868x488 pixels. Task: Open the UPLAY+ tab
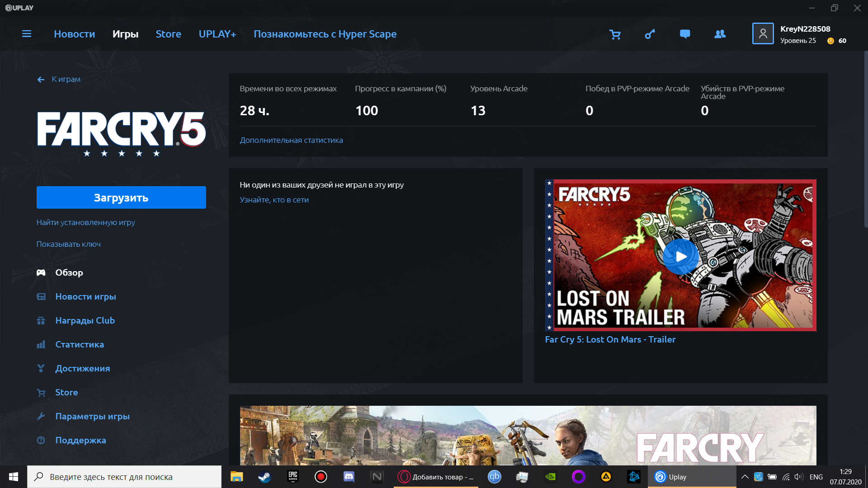[x=217, y=34]
